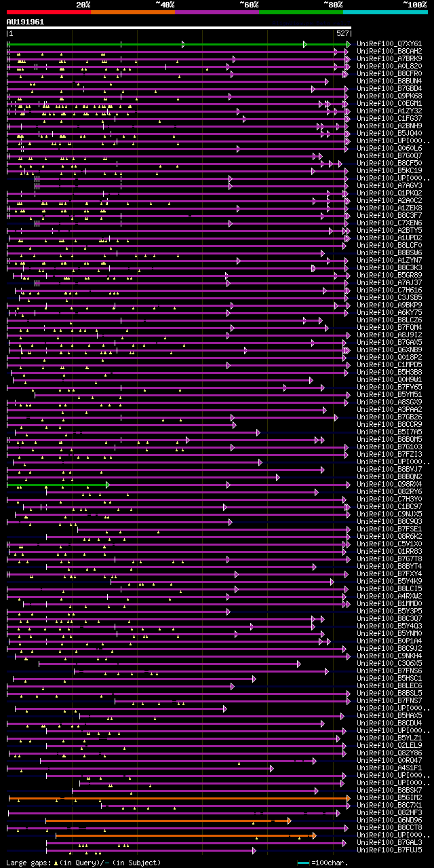This screenshot has width=434, height=868.
Task: Select hit label UniRef100_B8CFR0
Action: click(x=389, y=74)
